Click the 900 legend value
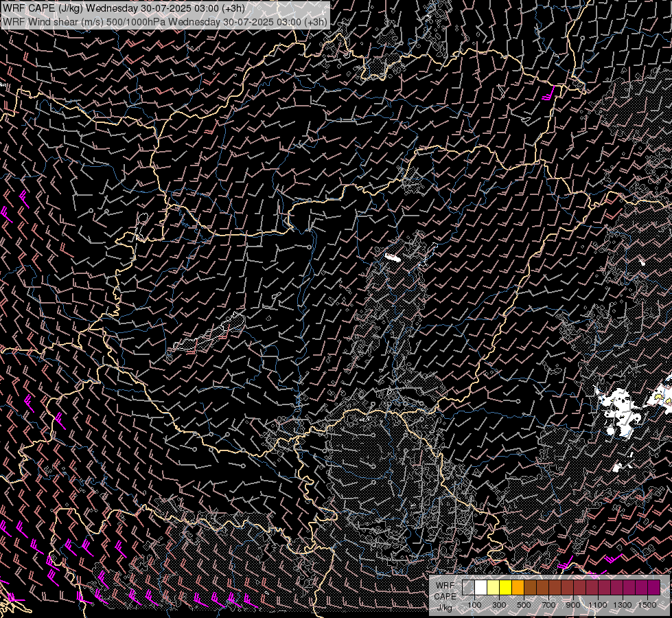 point(573,605)
